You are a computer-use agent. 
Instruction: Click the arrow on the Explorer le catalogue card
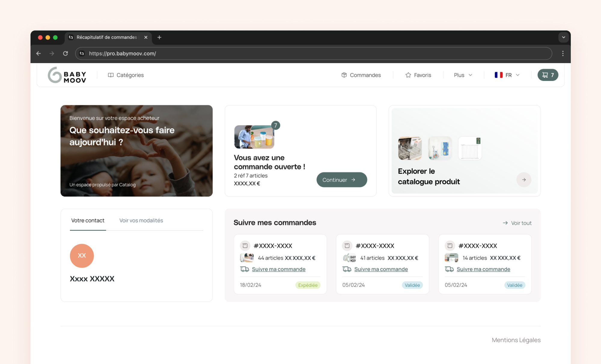(523, 180)
